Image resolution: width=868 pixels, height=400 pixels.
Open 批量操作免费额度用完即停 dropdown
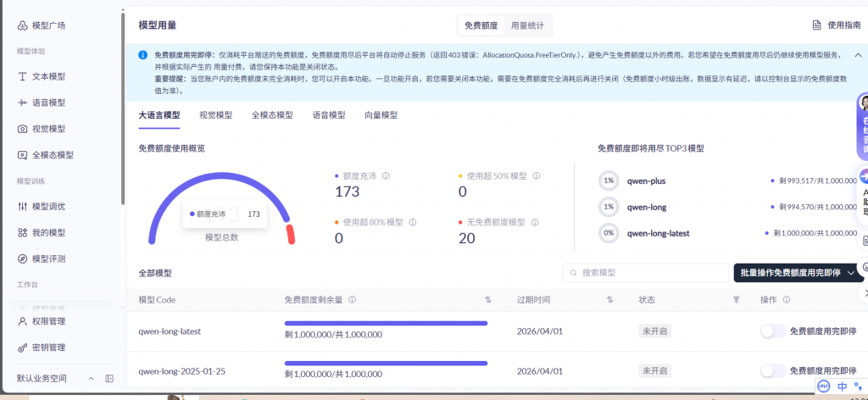[798, 273]
